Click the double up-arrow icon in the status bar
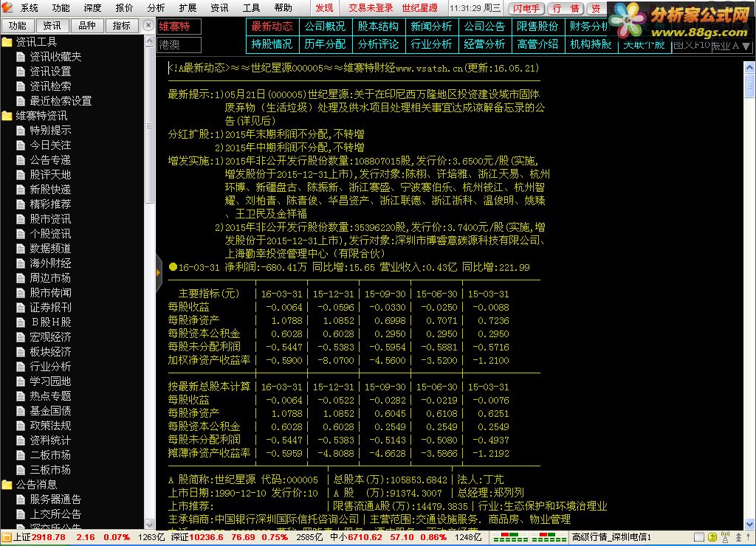756x546 pixels. pyautogui.click(x=738, y=537)
